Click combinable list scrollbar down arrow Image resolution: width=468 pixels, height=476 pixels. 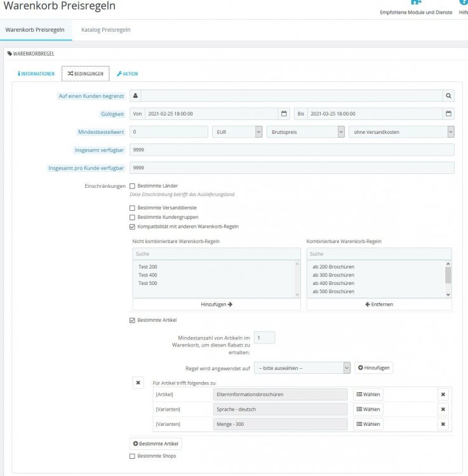448,294
